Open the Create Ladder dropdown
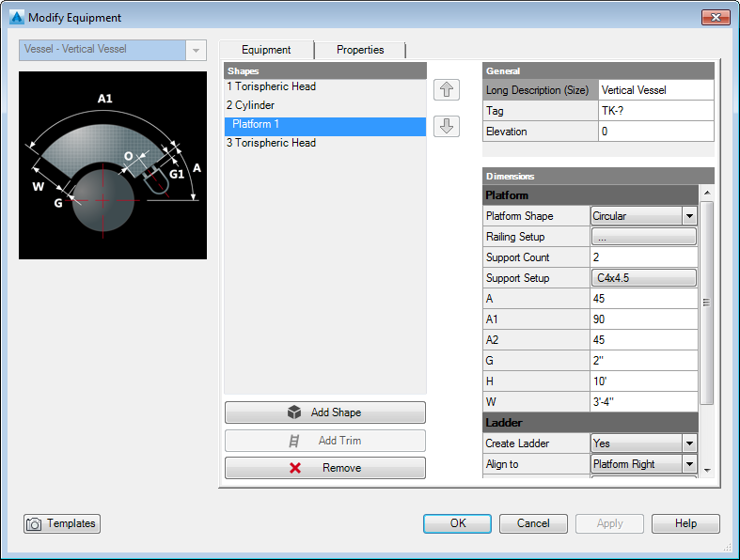The image size is (740, 560). pos(689,443)
